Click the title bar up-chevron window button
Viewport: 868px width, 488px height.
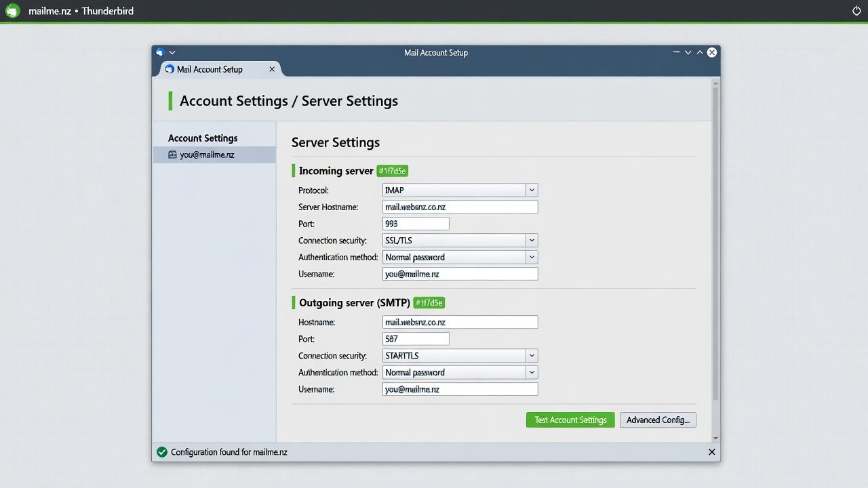700,52
